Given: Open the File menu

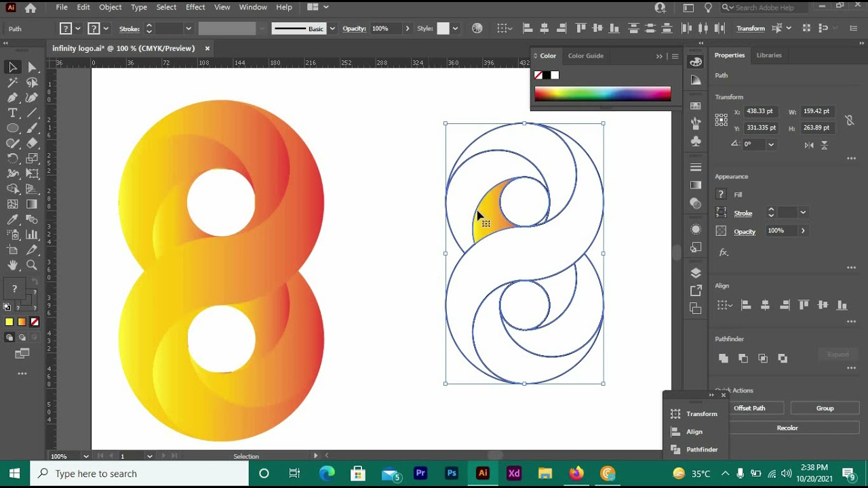Looking at the screenshot, I should pyautogui.click(x=62, y=7).
